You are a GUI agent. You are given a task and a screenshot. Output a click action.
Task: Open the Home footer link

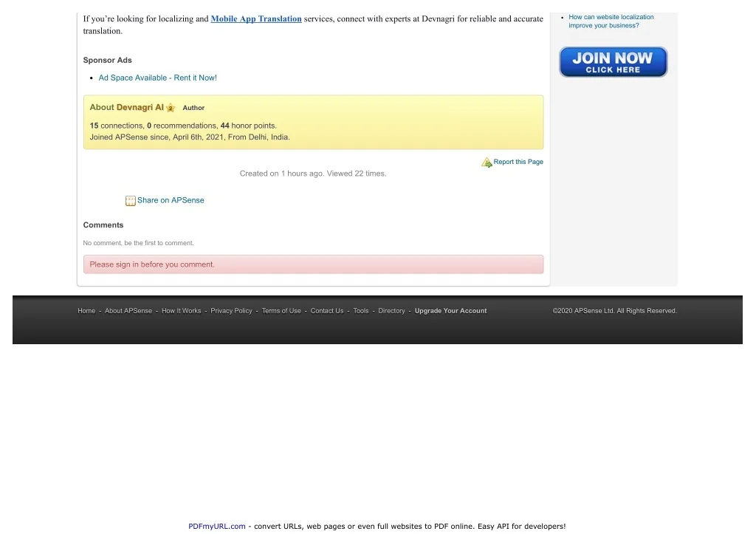pos(86,311)
